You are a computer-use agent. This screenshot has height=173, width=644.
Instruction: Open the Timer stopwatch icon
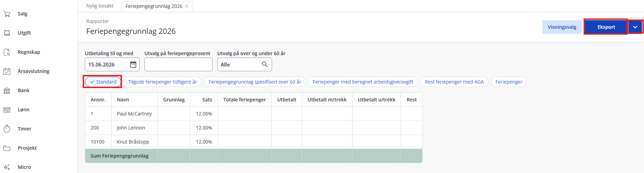pyautogui.click(x=7, y=129)
